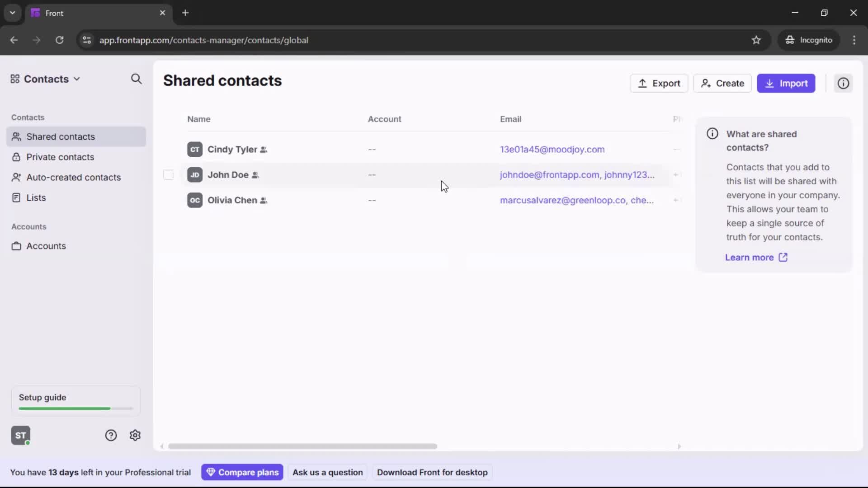Click the help question mark icon
This screenshot has height=488, width=868.
pos(111,435)
